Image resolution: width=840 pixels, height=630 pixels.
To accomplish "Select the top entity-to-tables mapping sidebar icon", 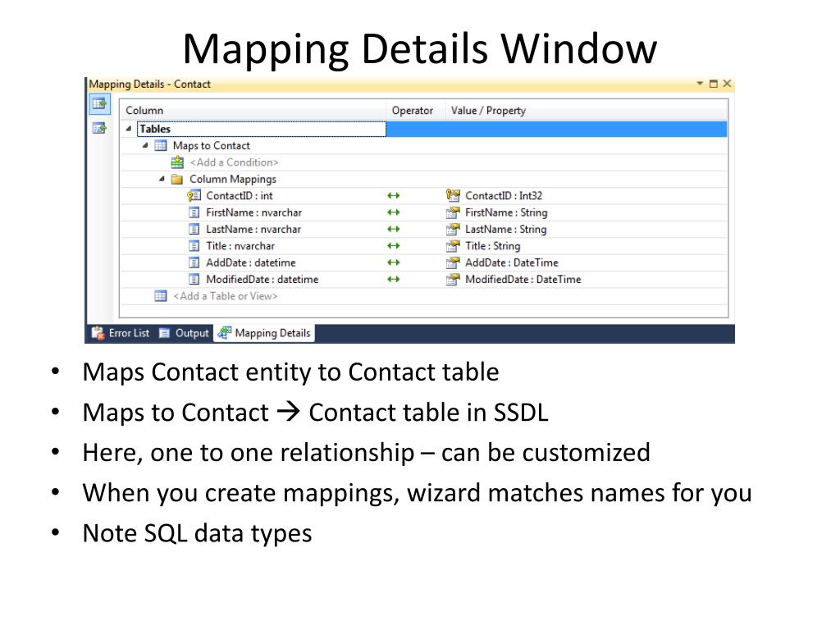I will point(99,103).
